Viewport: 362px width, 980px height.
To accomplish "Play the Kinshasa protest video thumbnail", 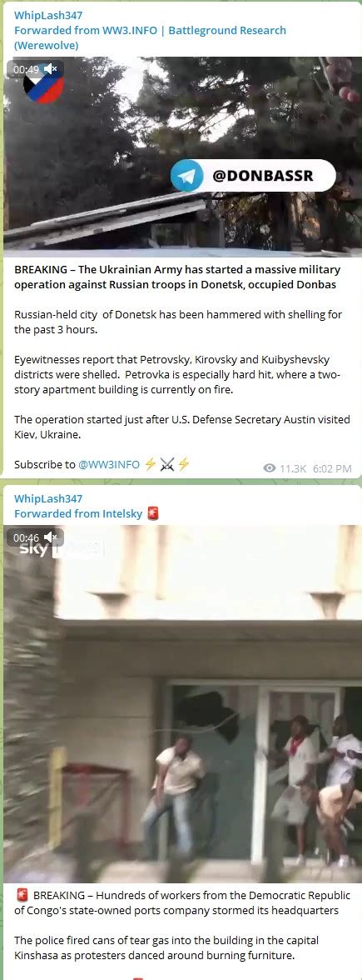I will point(182,703).
